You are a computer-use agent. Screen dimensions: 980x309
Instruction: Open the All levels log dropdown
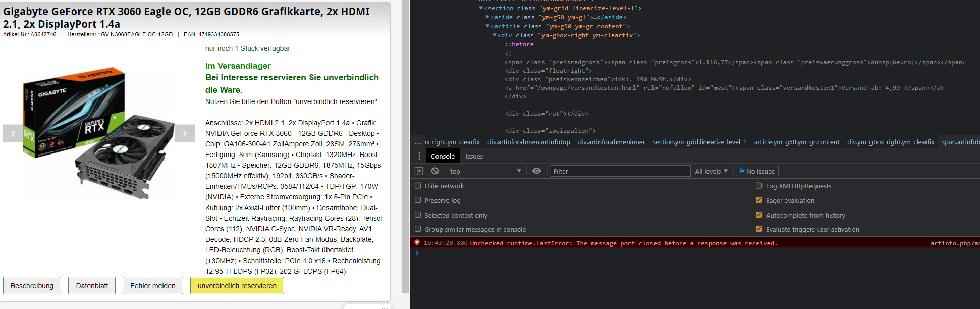(711, 171)
